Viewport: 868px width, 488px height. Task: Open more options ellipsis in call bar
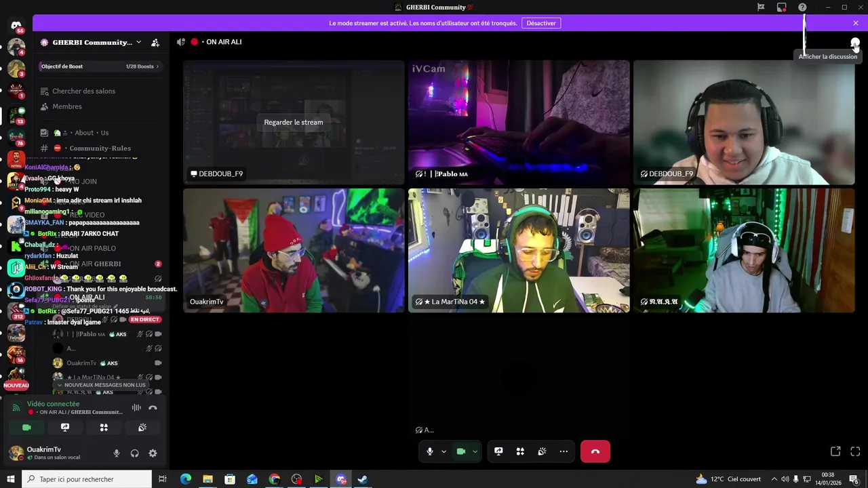564,451
